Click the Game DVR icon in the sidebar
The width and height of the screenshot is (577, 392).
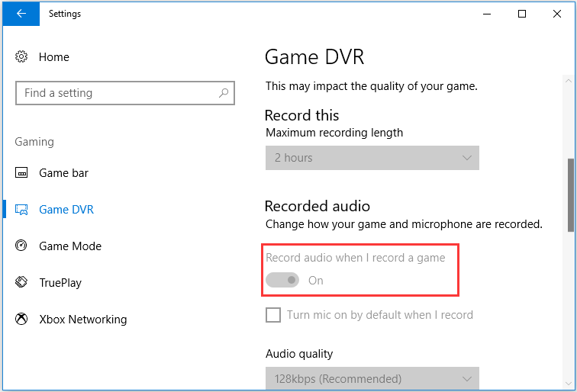[22, 210]
